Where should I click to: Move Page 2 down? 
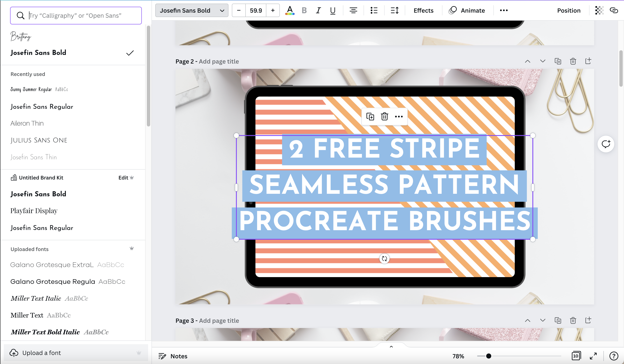pyautogui.click(x=543, y=61)
